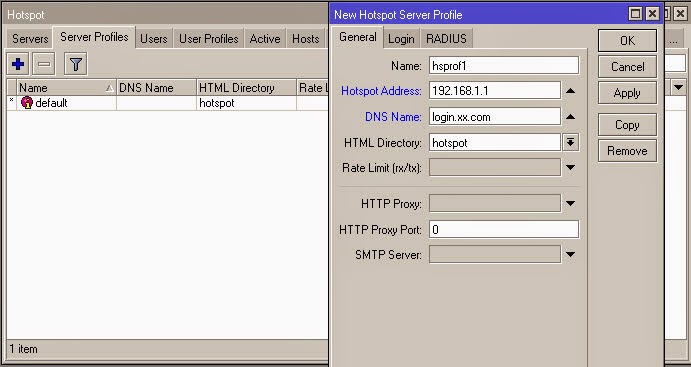Image resolution: width=691 pixels, height=367 pixels.
Task: Click 'hotspot' cell in HTML Directory column
Action: point(217,103)
